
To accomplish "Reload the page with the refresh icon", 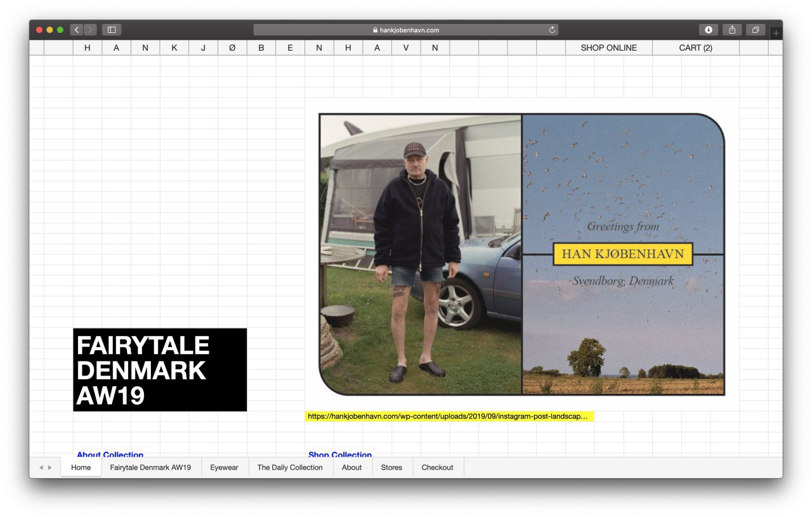I will pyautogui.click(x=552, y=30).
